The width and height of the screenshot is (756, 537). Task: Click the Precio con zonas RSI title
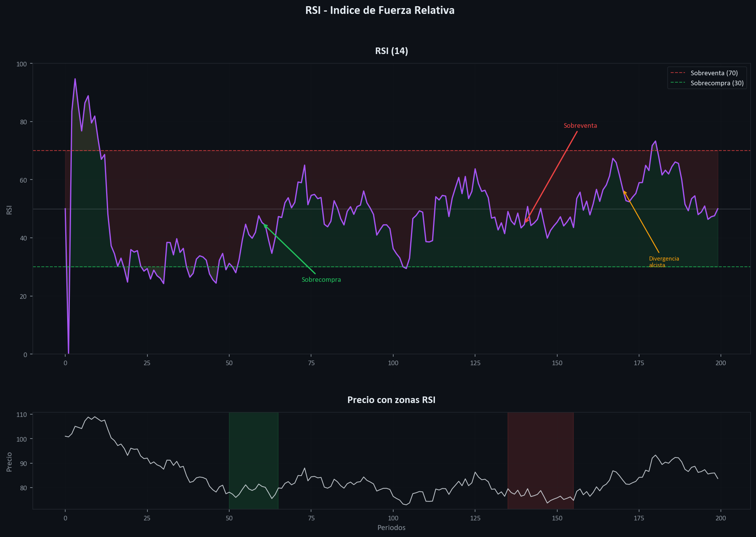[391, 400]
